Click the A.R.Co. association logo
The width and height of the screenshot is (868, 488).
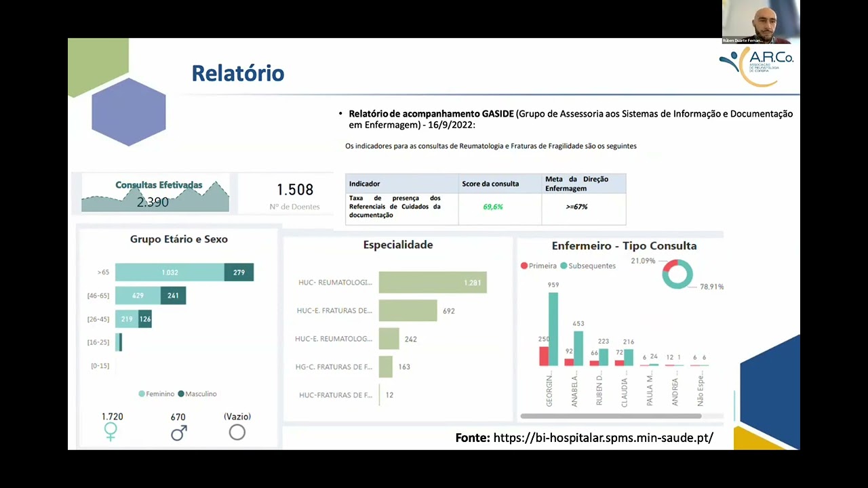pyautogui.click(x=756, y=67)
